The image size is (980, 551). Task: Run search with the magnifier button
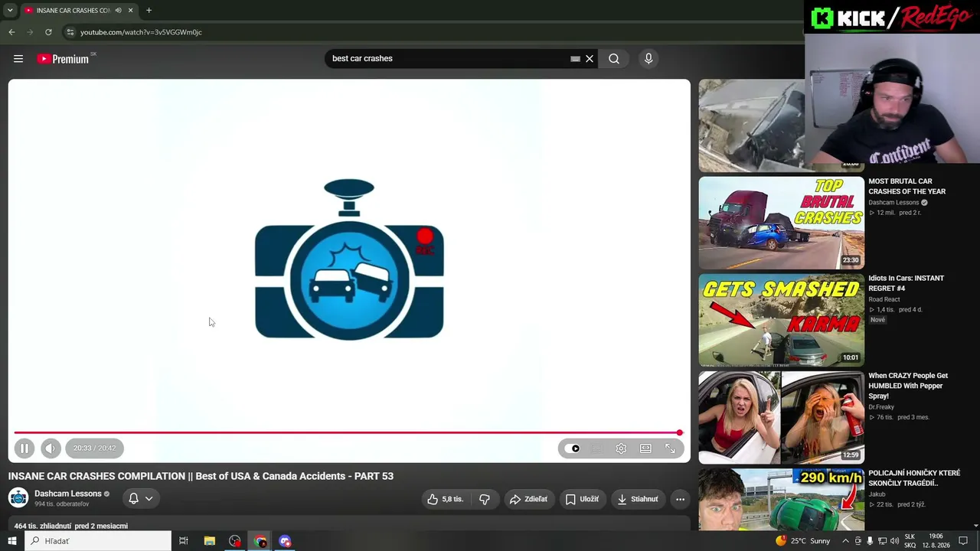pyautogui.click(x=614, y=59)
